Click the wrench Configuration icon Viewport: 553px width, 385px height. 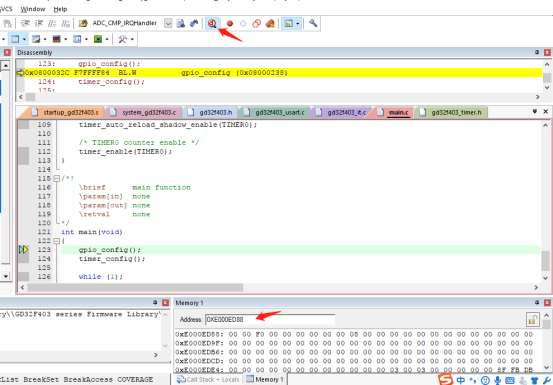313,23
